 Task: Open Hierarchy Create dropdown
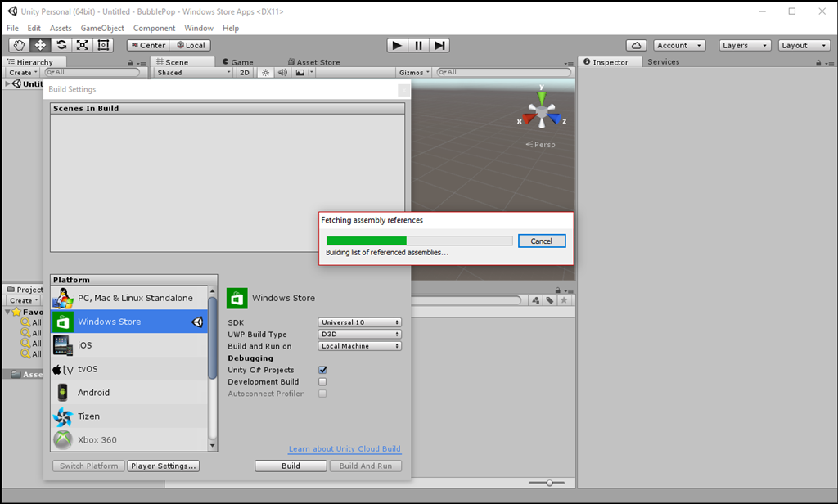(x=23, y=72)
